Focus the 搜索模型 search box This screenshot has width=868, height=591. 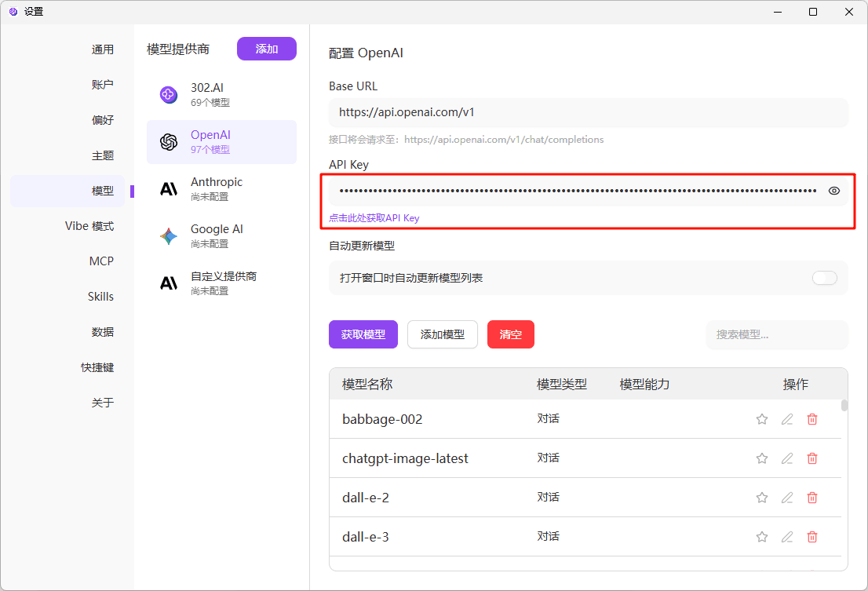click(x=777, y=335)
